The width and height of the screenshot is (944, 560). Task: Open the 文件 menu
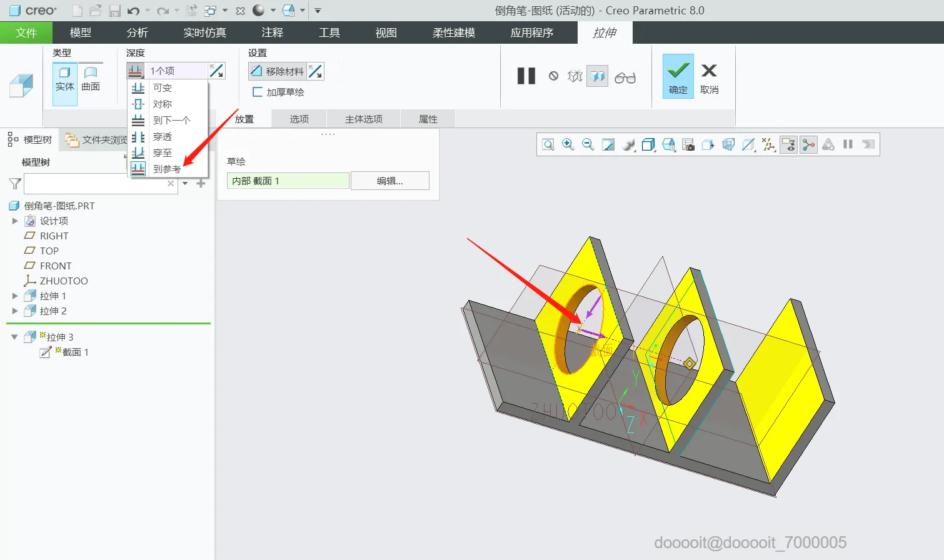[x=26, y=32]
